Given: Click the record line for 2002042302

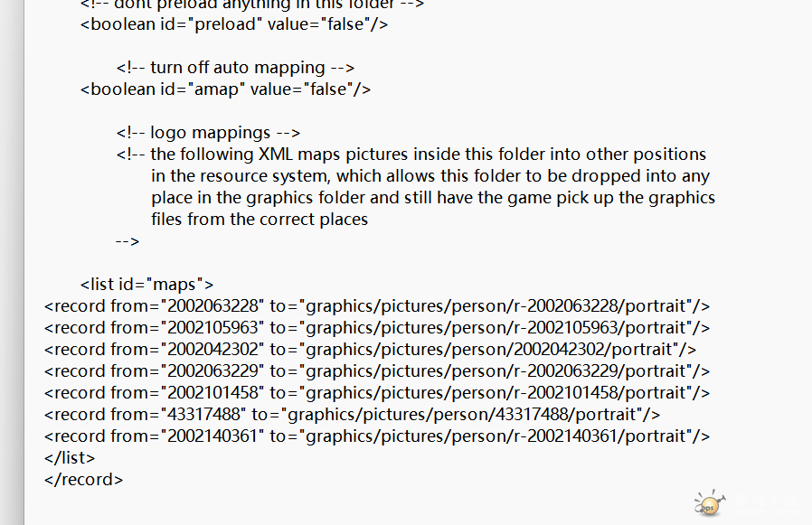Looking at the screenshot, I should [370, 350].
